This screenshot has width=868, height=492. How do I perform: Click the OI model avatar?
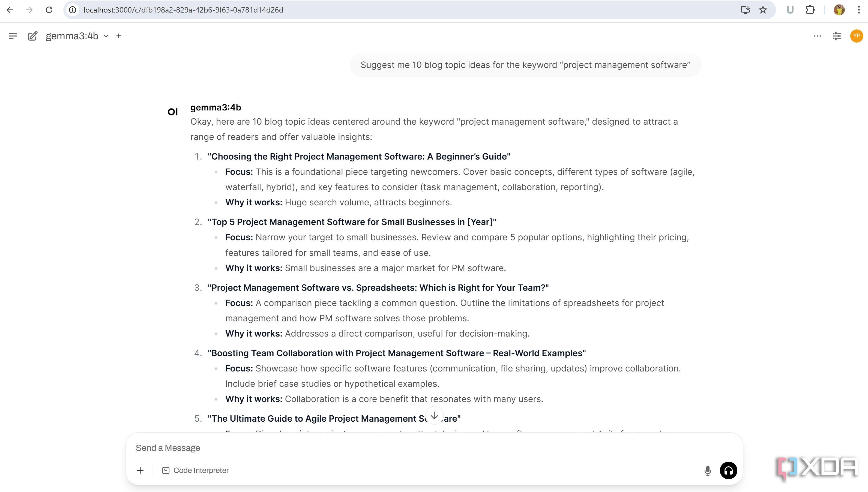(173, 112)
